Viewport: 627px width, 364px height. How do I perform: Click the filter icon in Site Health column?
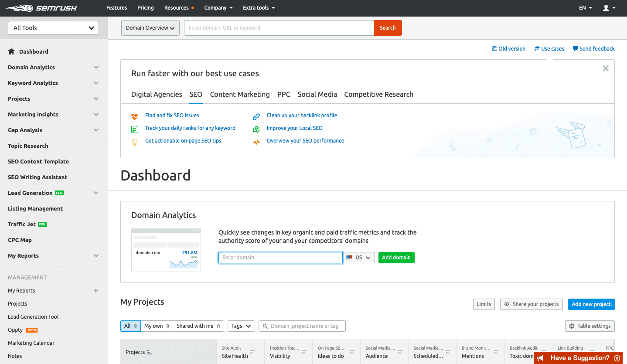252,352
